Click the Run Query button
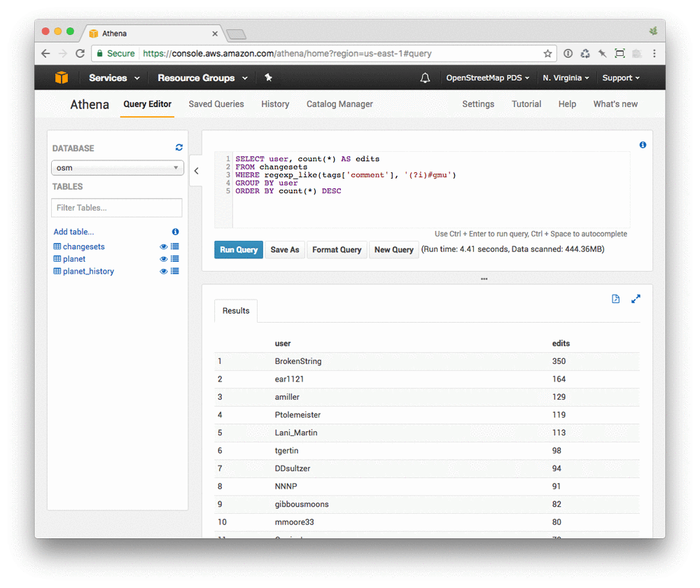Screen dimensions: 700x588 click(239, 250)
